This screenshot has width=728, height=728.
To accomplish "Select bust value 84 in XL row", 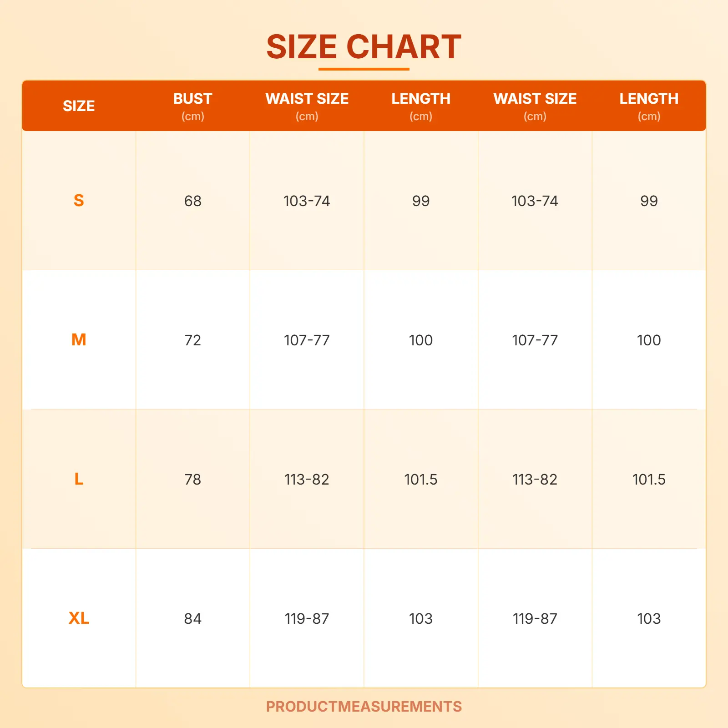I will [193, 619].
